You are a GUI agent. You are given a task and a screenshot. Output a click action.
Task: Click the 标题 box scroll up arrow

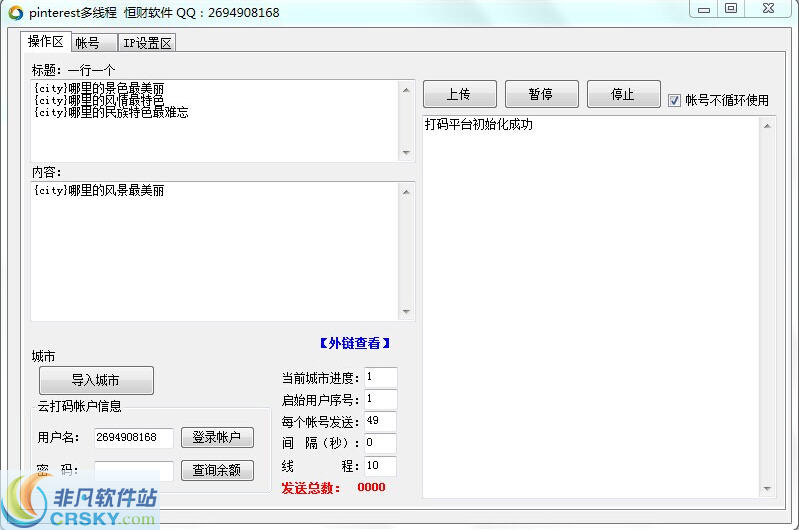point(406,90)
